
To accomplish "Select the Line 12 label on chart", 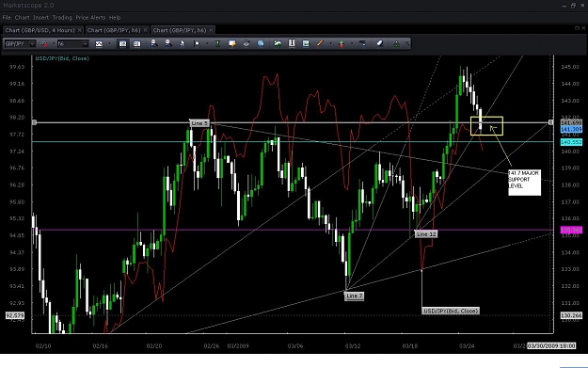I will (426, 234).
